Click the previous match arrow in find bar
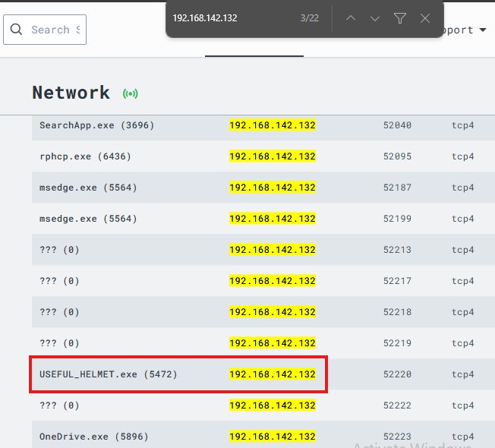This screenshot has height=448, width=495. tap(351, 18)
